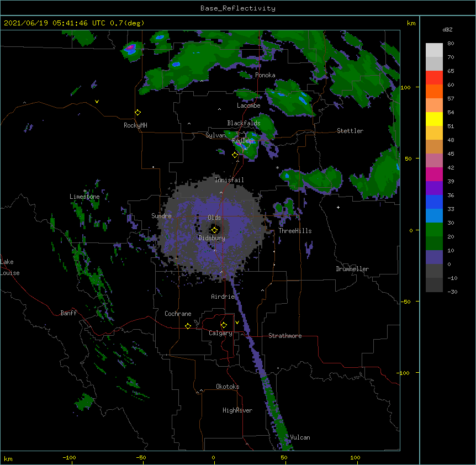
Task: Click the Sundre town label
Action: tap(161, 216)
